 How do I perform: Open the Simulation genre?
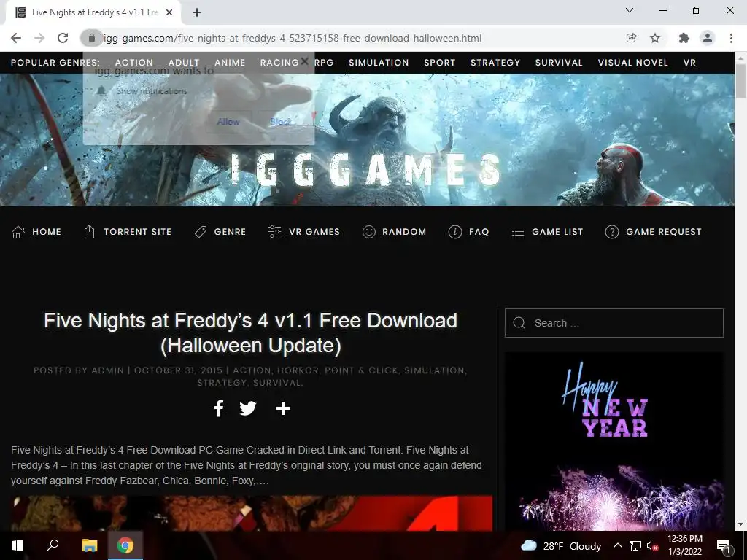[x=379, y=63]
